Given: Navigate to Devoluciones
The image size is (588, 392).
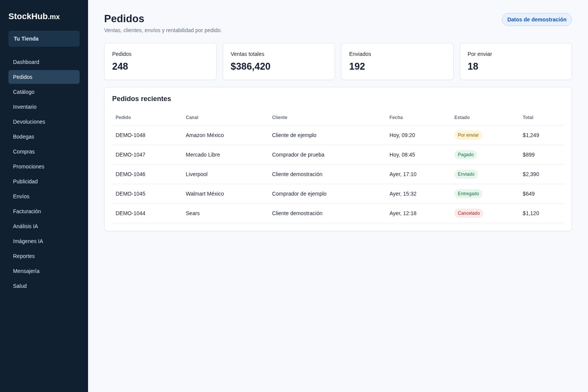Looking at the screenshot, I should (44, 122).
